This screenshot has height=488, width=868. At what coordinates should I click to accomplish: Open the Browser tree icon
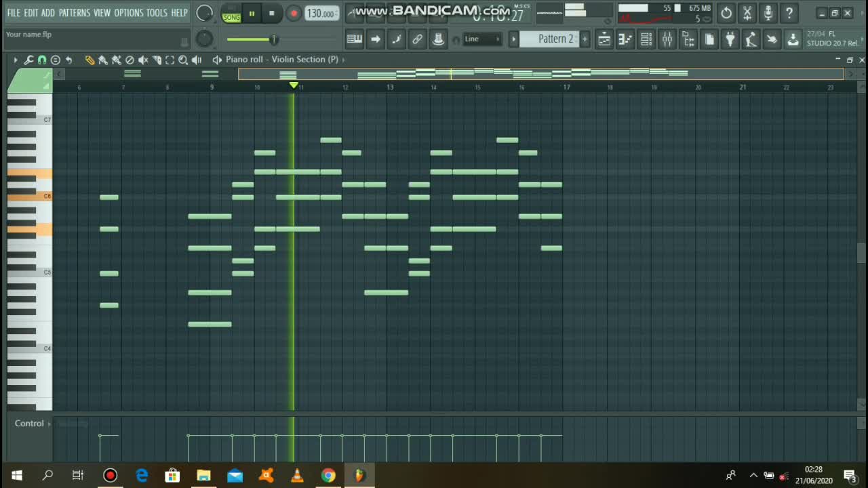688,39
